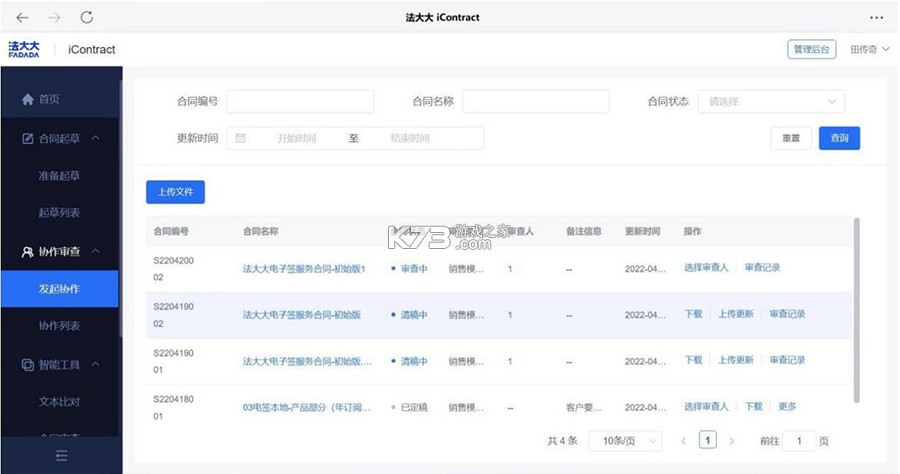The height and width of the screenshot is (474, 900).
Task: Collapse the 智能工具 menu chevron
Action: pos(96,364)
